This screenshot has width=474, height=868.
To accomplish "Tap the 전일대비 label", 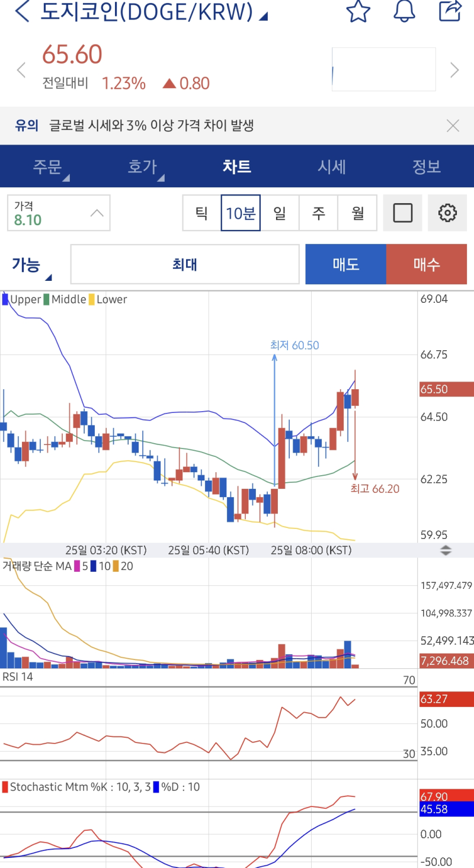I will [x=65, y=83].
